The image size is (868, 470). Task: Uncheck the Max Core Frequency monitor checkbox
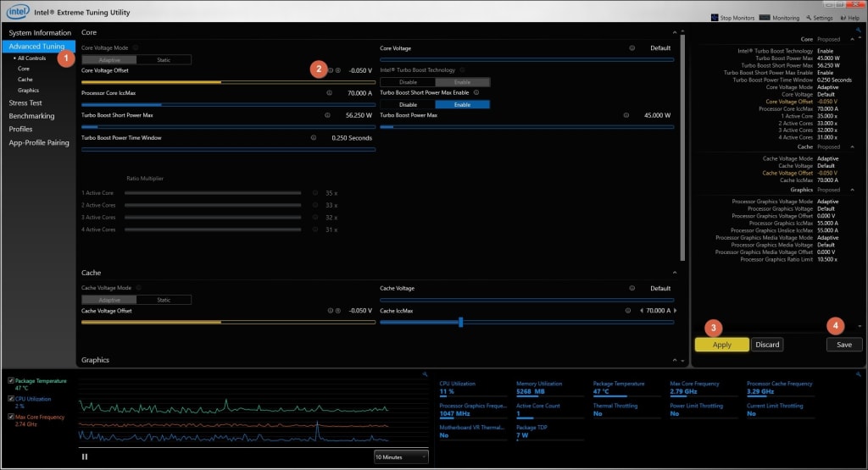(11, 417)
